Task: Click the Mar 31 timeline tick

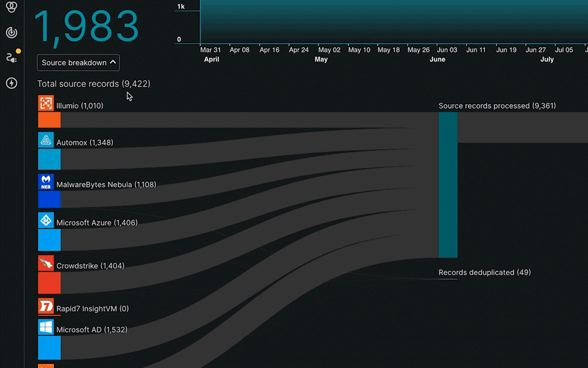Action: pyautogui.click(x=211, y=50)
